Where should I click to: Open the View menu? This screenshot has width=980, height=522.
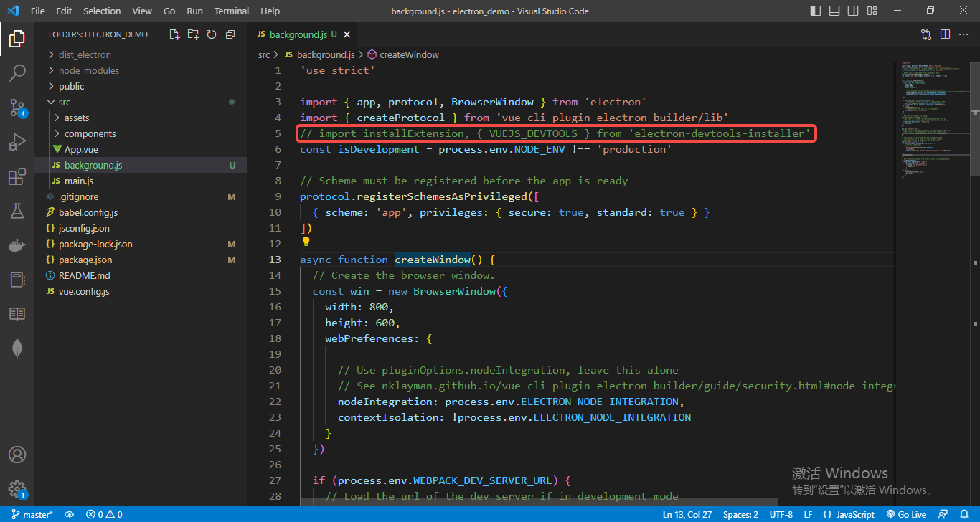pyautogui.click(x=142, y=11)
